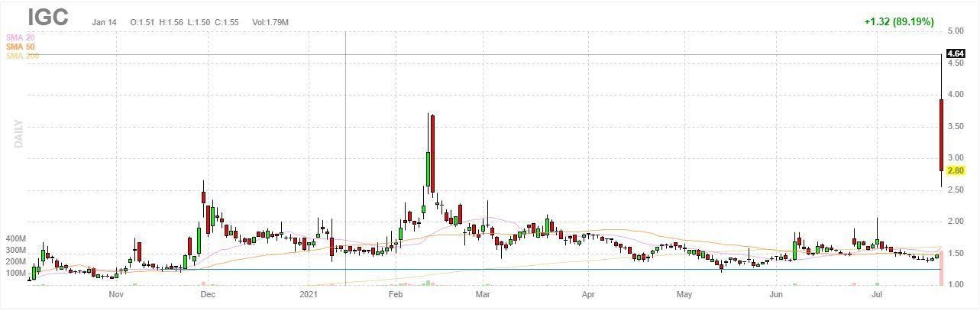
Task: Click the 100M volume axis label
Action: 17,273
